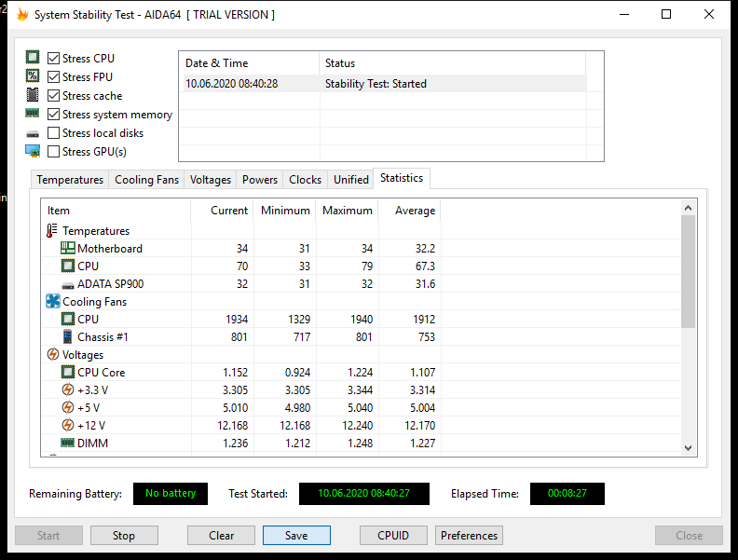738x560 pixels.
Task: Click the ADATA SP900 drive icon
Action: click(68, 285)
